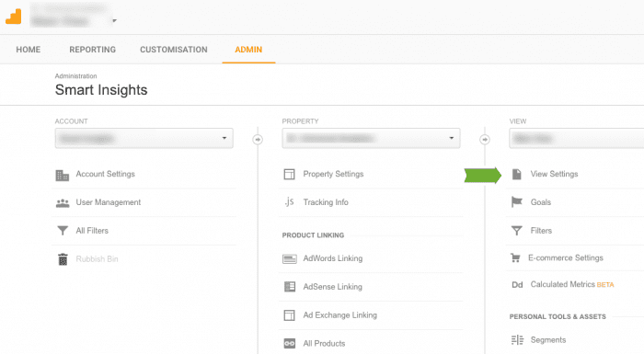Click the Rubbish Bin trash icon
644x354 pixels.
(x=63, y=259)
